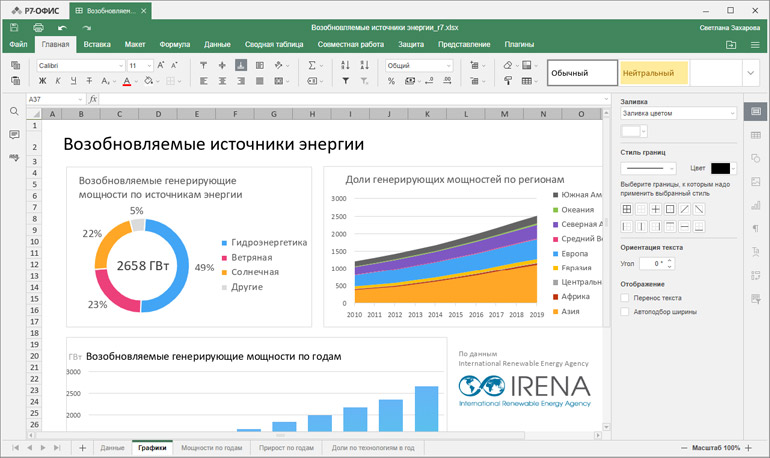This screenshot has height=458, width=770.
Task: Click the Undo arrow icon
Action: pyautogui.click(x=63, y=28)
